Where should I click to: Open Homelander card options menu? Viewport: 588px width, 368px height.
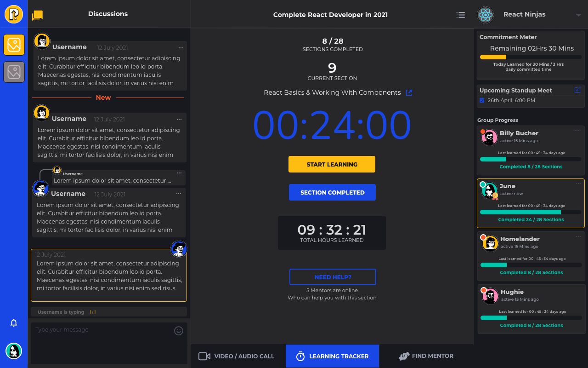pyautogui.click(x=578, y=237)
